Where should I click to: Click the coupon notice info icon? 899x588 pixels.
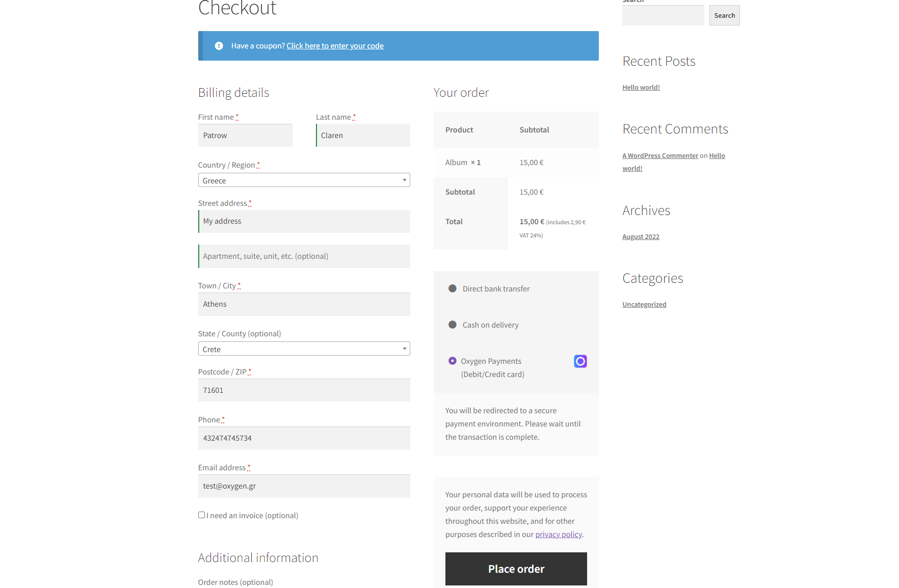point(219,46)
